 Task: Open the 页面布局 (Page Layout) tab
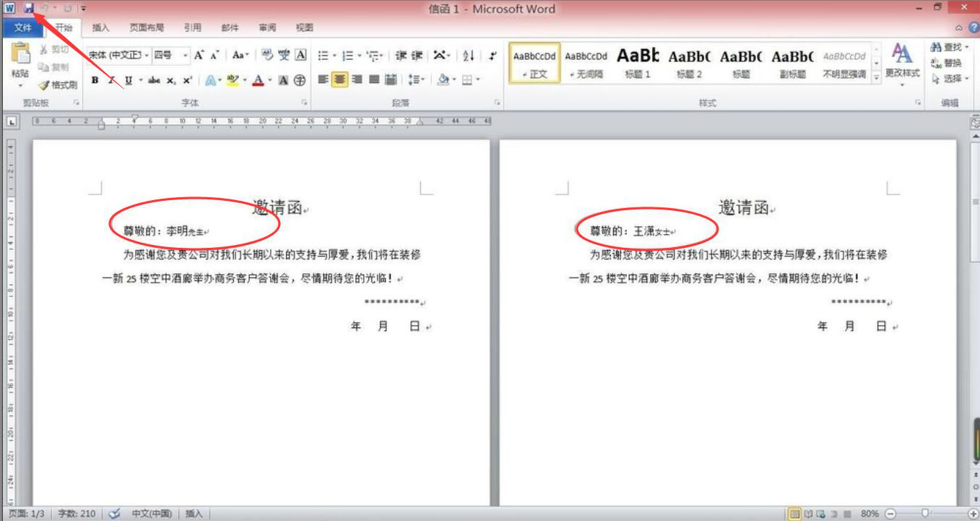(x=147, y=27)
